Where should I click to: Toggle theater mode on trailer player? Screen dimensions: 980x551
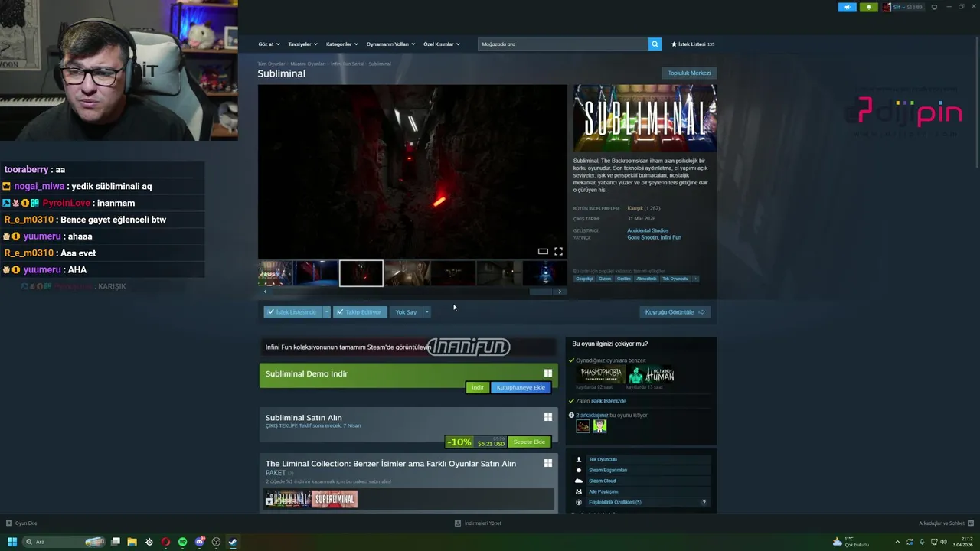pyautogui.click(x=543, y=251)
